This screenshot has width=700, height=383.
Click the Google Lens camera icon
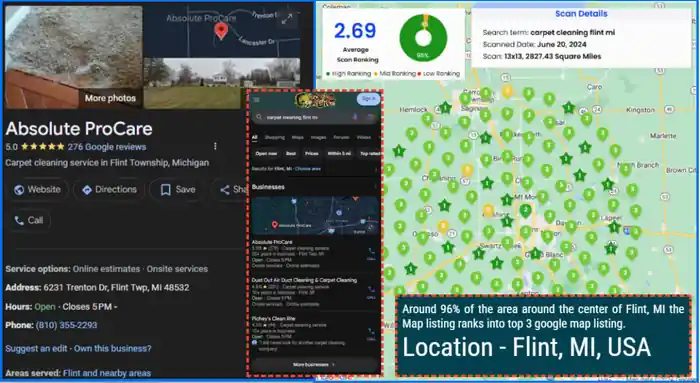click(x=370, y=117)
